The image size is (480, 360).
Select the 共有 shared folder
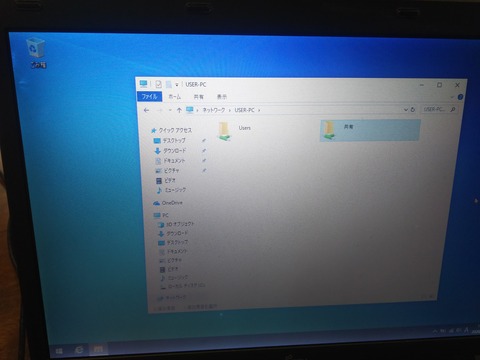(370, 130)
